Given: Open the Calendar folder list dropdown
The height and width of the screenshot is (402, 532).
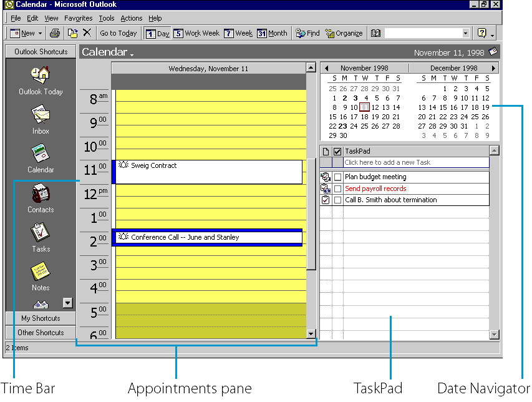Looking at the screenshot, I should (x=132, y=54).
